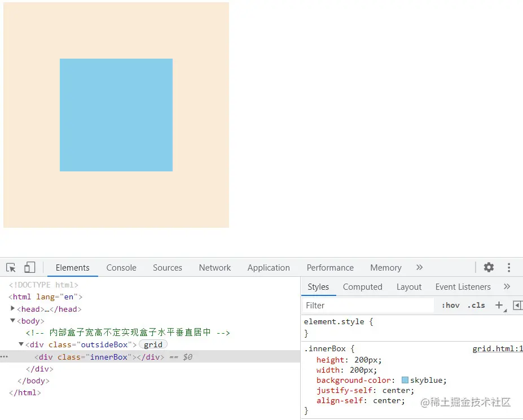Go to the Application tab
Image resolution: width=523 pixels, height=420 pixels.
[269, 268]
